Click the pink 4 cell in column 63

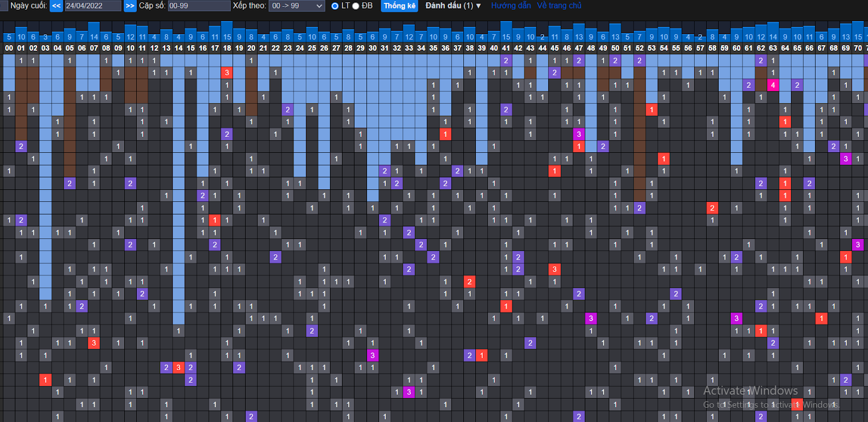[x=773, y=85]
